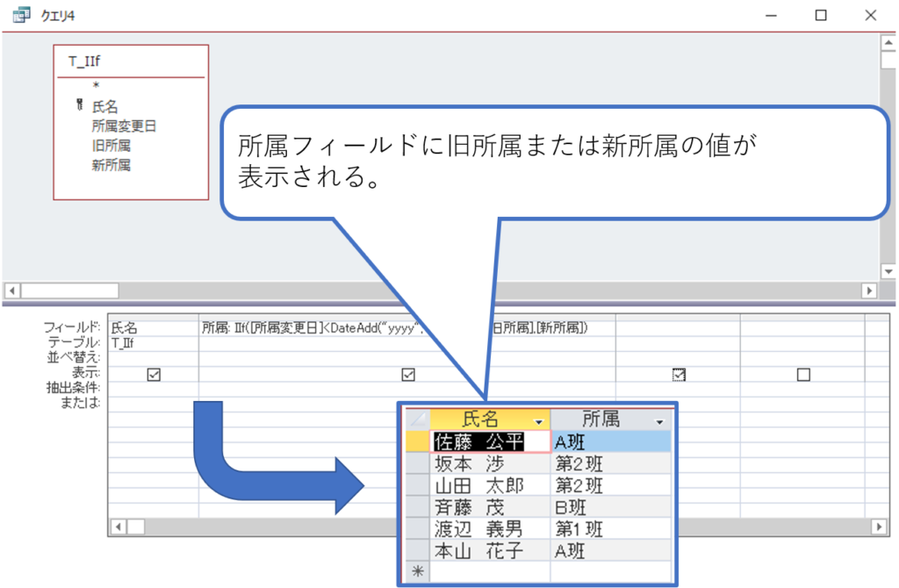Select the 斉藤 茂 name cell
The width and height of the screenshot is (899, 588).
[x=490, y=507]
